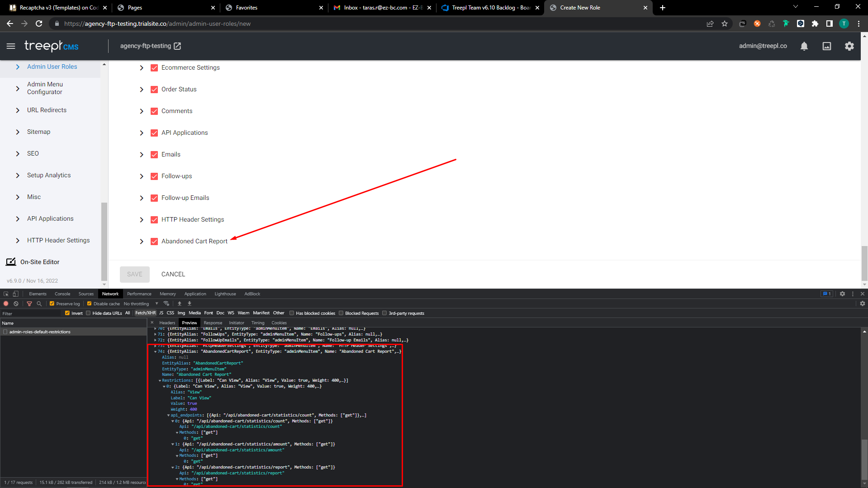Open DevTools settings gear
The image size is (868, 488).
pos(842,294)
